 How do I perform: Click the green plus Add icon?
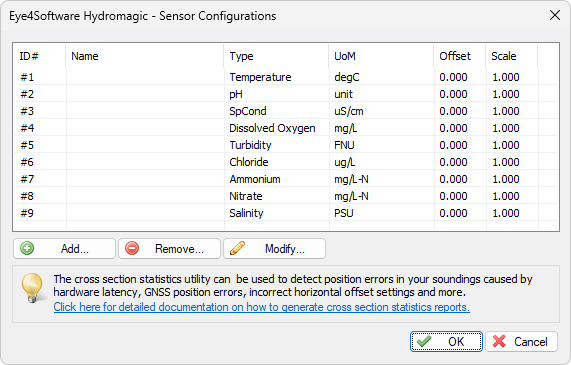(x=27, y=248)
